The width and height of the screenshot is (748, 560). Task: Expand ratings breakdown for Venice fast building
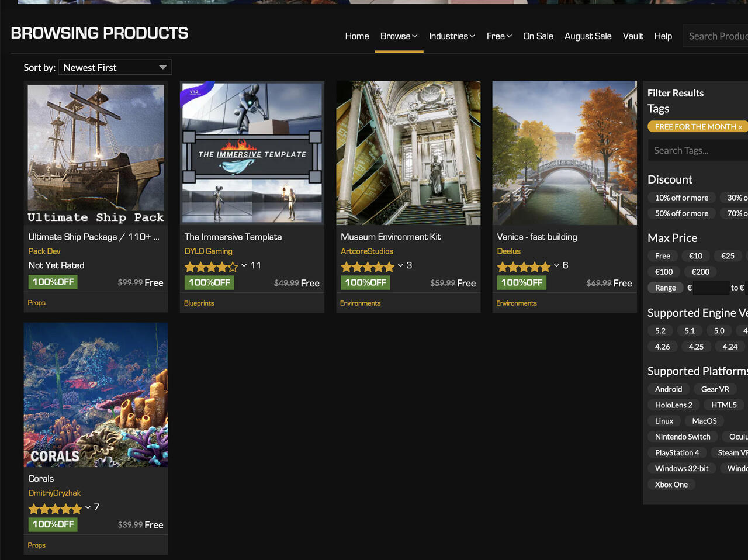(557, 265)
